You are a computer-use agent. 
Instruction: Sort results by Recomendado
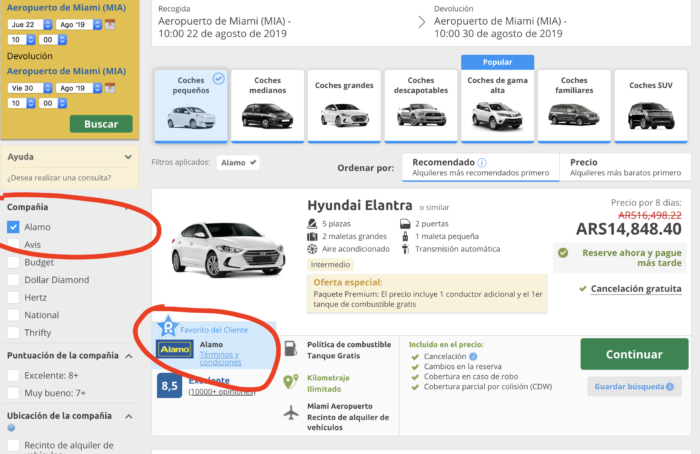481,167
